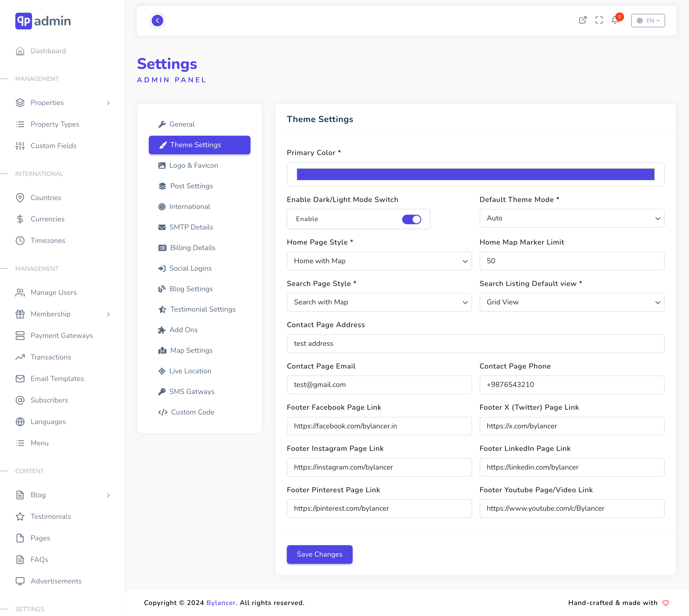Open Search Page Style dropdown
This screenshot has width=689, height=616.
click(x=379, y=302)
